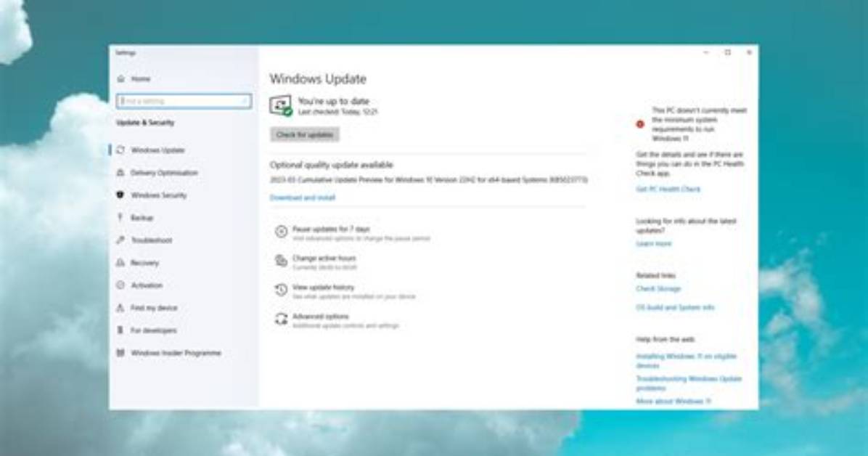Open the Check Storage link
Screen dimensions: 868x456
pyautogui.click(x=658, y=288)
